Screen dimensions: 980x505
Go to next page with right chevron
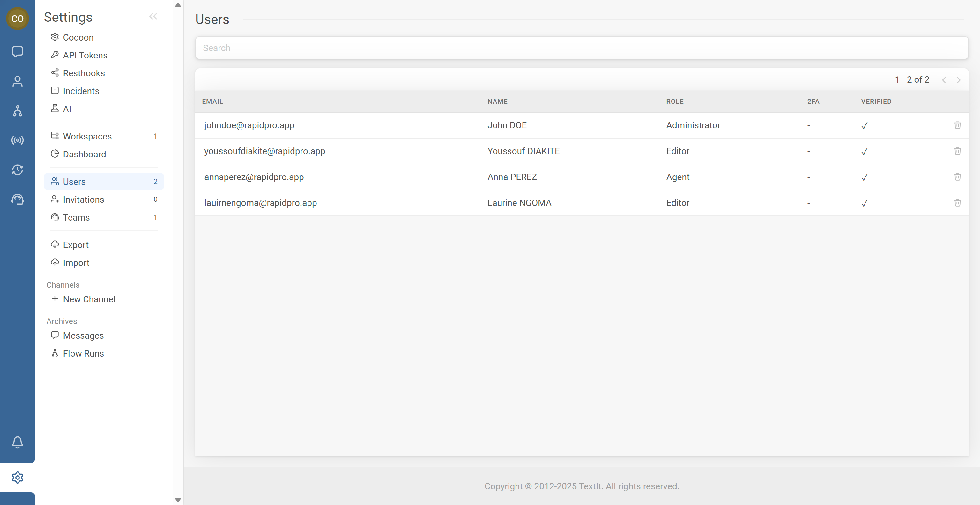958,80
